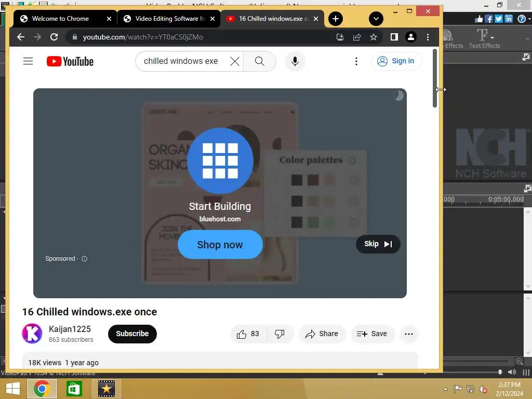Open more actions ellipsis under video
Viewport: 532px width, 399px height.
click(409, 334)
